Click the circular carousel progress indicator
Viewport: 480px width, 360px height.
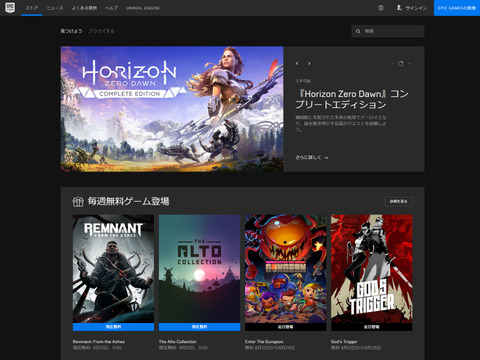(401, 63)
